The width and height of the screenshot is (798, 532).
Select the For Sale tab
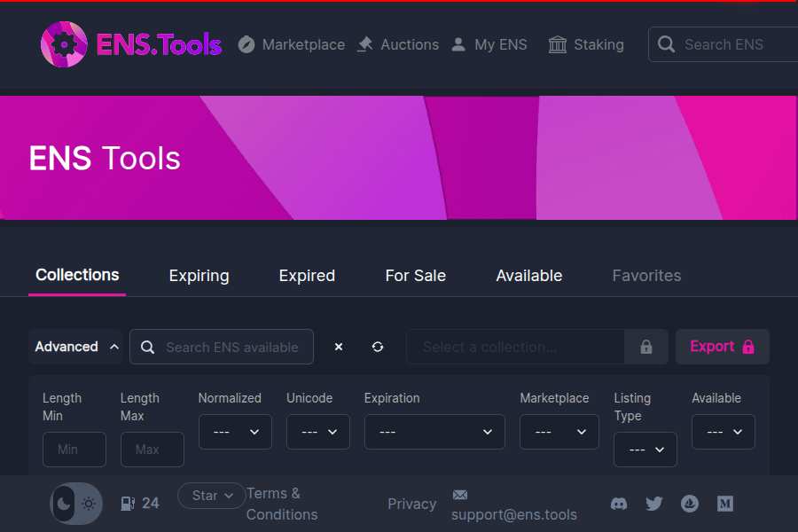coord(415,276)
